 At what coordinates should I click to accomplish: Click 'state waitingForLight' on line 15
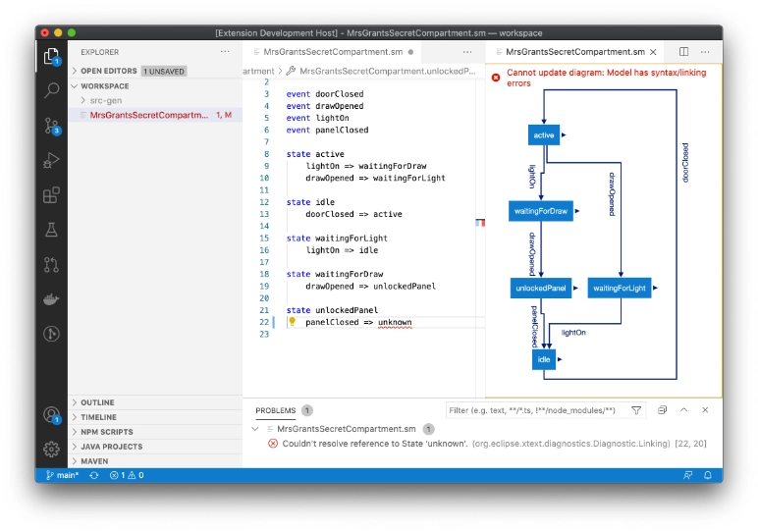[337, 239]
